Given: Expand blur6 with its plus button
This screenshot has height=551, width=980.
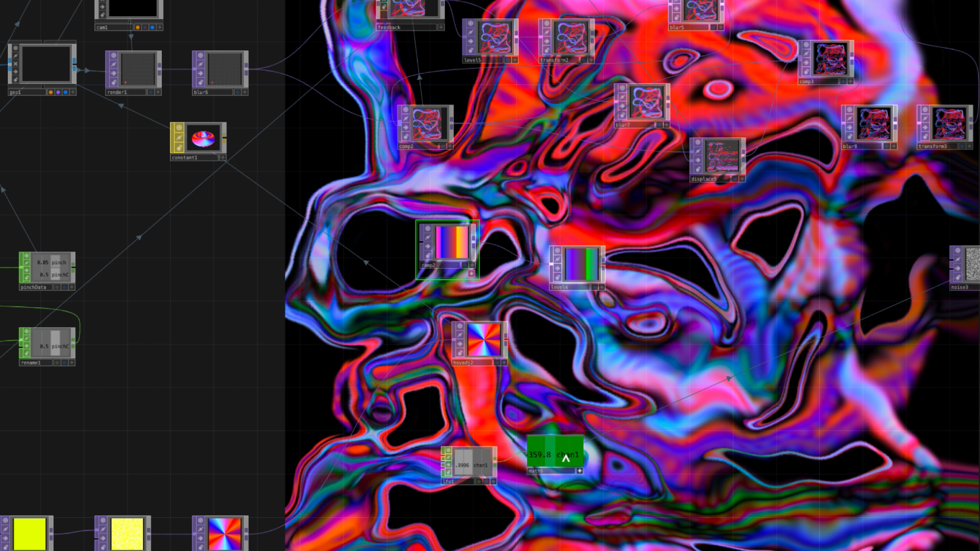Looking at the screenshot, I should [x=245, y=92].
